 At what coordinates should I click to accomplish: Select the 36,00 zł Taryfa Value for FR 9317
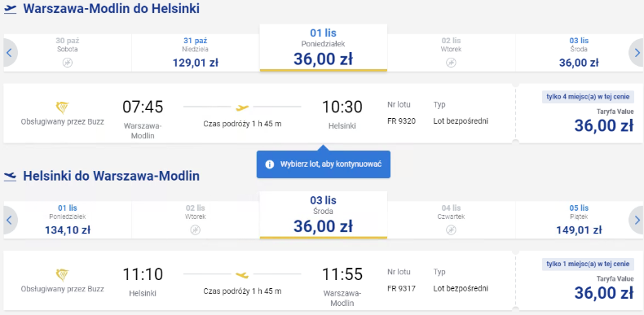pos(579,281)
